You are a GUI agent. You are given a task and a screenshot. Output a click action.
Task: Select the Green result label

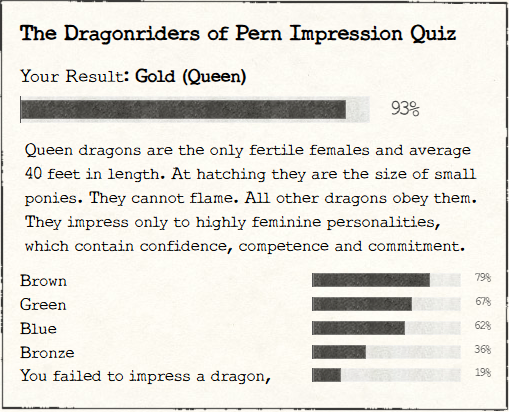pos(43,305)
